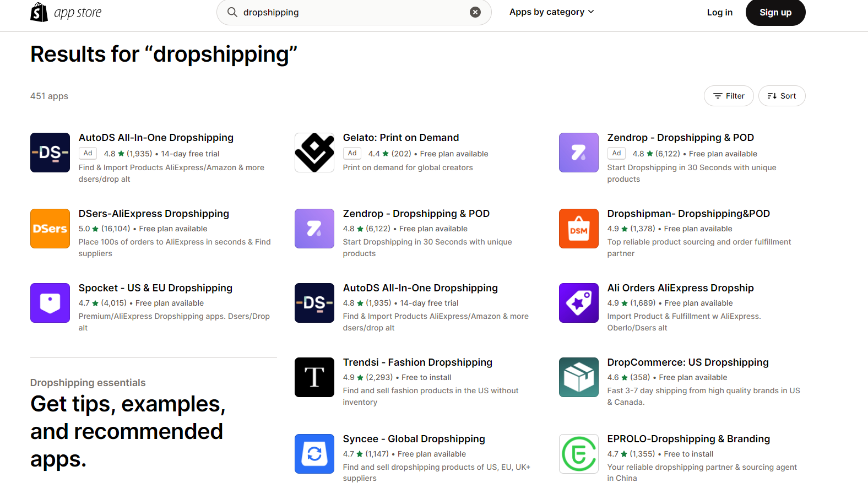Click the Ad badge on Zendrop listing
This screenshot has height=499, width=868.
tap(617, 153)
